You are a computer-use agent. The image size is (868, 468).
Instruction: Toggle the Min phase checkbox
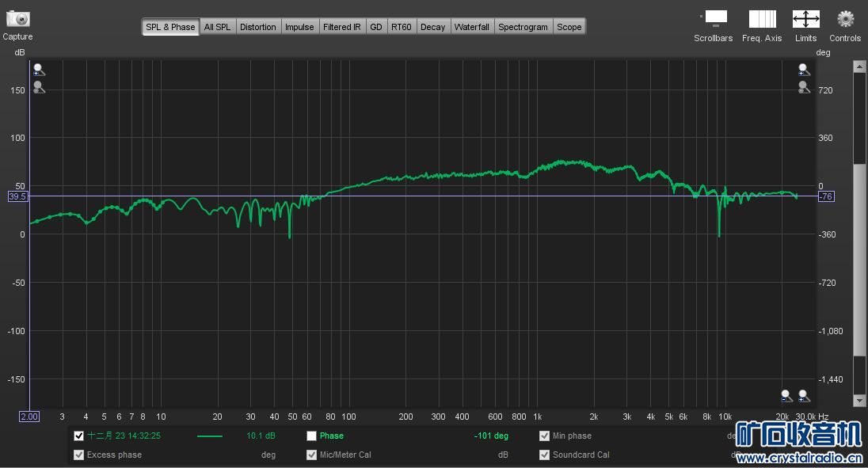click(544, 436)
